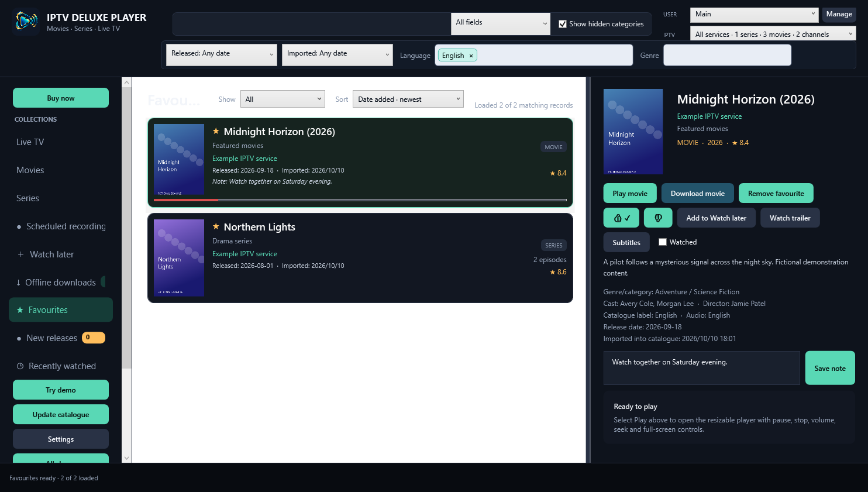Screen dimensions: 868x492
Task: Click the Manage button
Action: pyautogui.click(x=839, y=15)
